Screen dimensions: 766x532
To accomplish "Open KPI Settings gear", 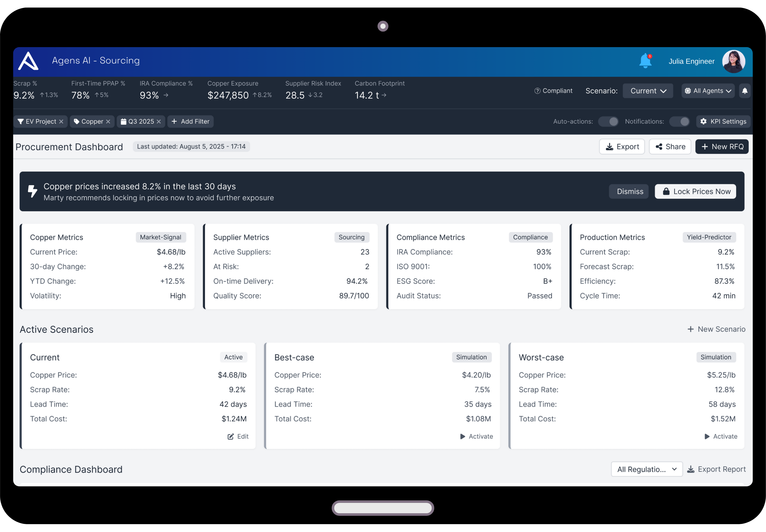I will (723, 121).
